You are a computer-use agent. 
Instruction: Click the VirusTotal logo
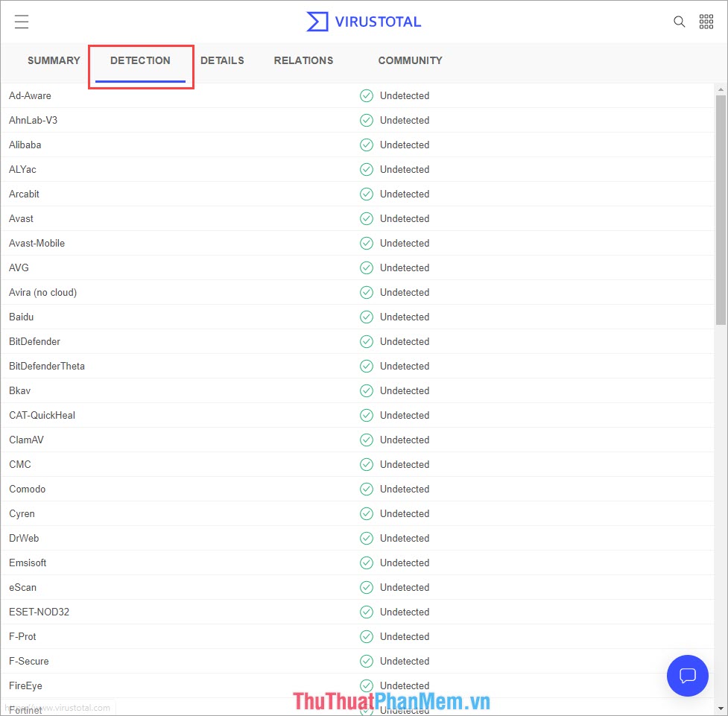363,22
